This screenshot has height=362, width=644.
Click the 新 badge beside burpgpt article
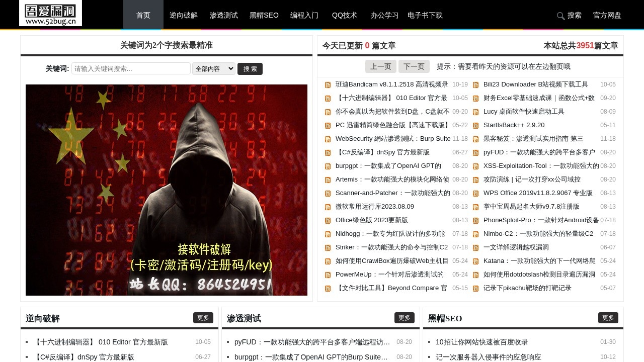click(x=327, y=166)
